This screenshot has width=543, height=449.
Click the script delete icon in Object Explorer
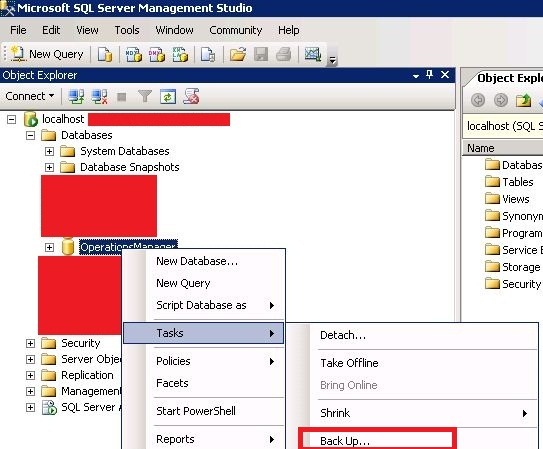191,97
